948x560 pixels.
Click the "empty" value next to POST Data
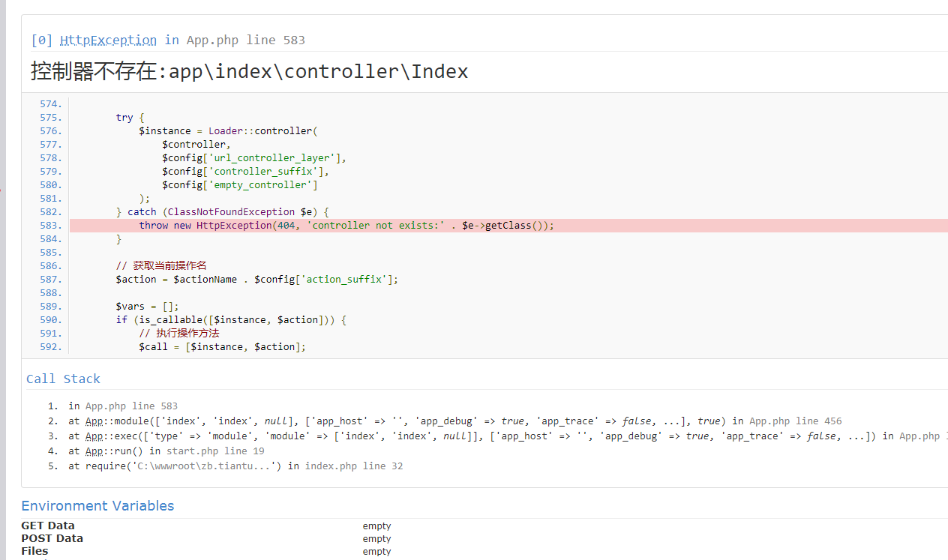pos(376,539)
